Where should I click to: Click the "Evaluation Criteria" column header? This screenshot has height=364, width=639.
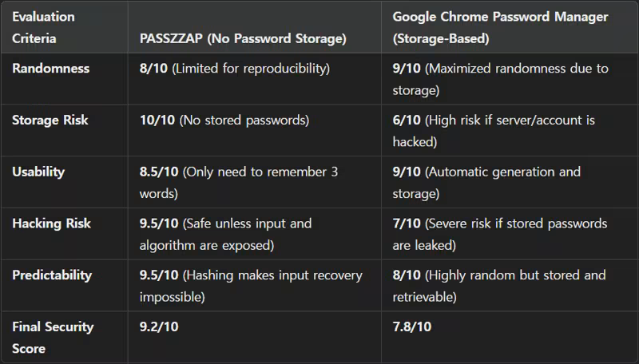(43, 27)
